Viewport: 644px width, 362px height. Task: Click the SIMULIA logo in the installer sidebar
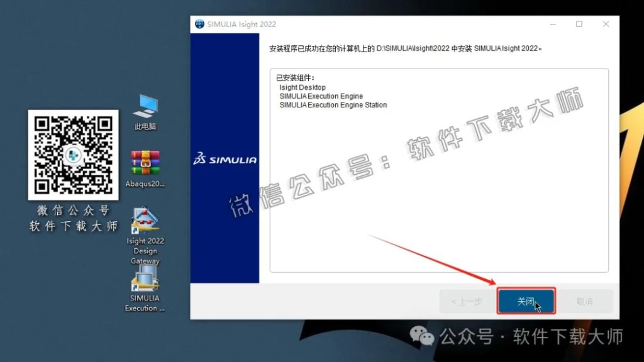coord(224,159)
